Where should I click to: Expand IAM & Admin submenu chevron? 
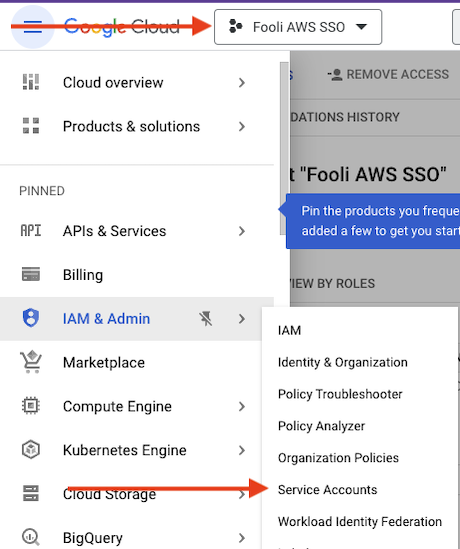pyautogui.click(x=242, y=319)
